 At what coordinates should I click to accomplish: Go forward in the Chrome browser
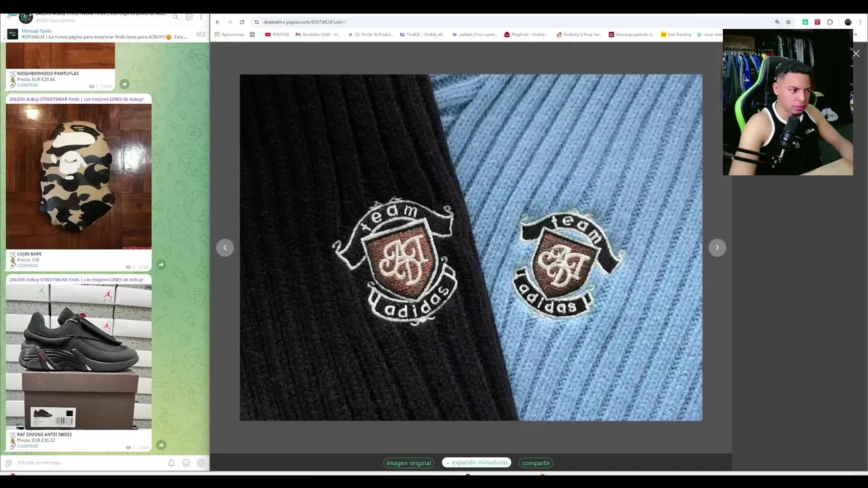tap(229, 22)
